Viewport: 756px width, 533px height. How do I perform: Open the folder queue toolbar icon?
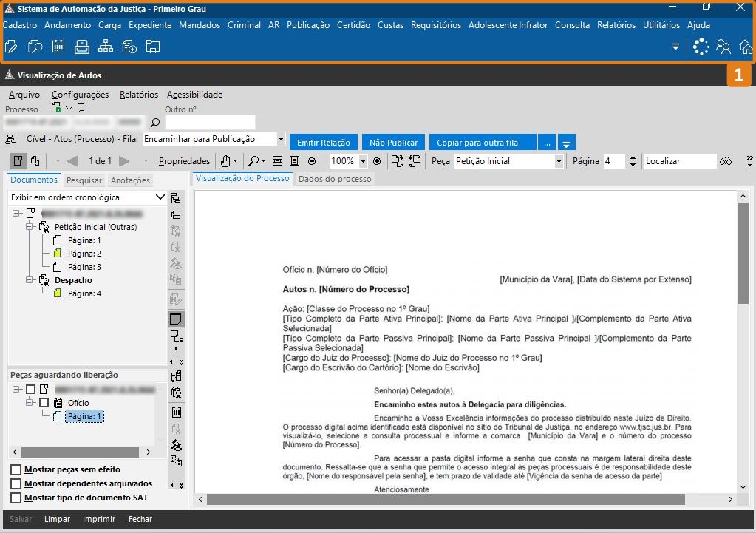tap(153, 47)
